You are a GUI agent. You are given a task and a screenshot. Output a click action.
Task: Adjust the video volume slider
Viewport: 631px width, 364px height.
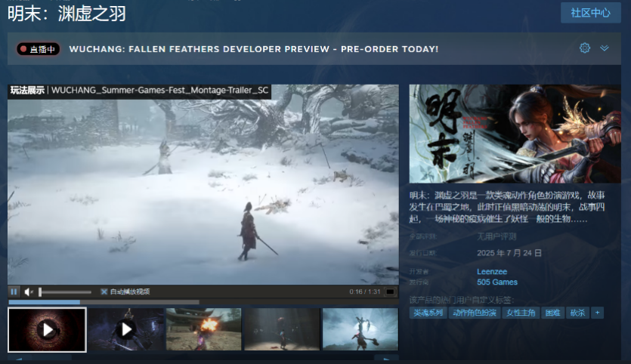pyautogui.click(x=65, y=292)
